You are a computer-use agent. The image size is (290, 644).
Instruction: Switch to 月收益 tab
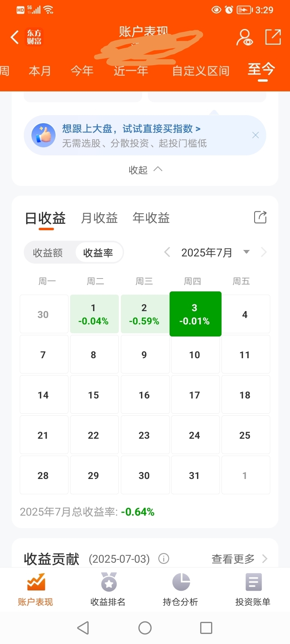[x=99, y=218]
